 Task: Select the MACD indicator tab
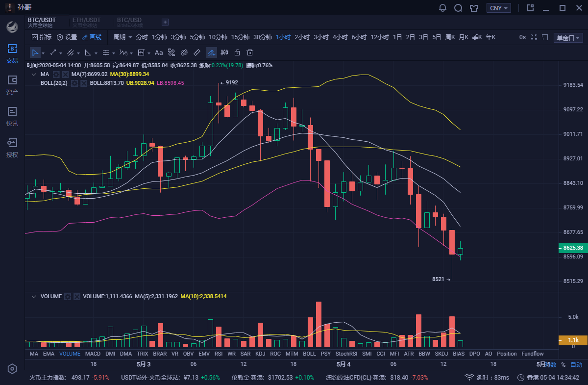point(93,354)
